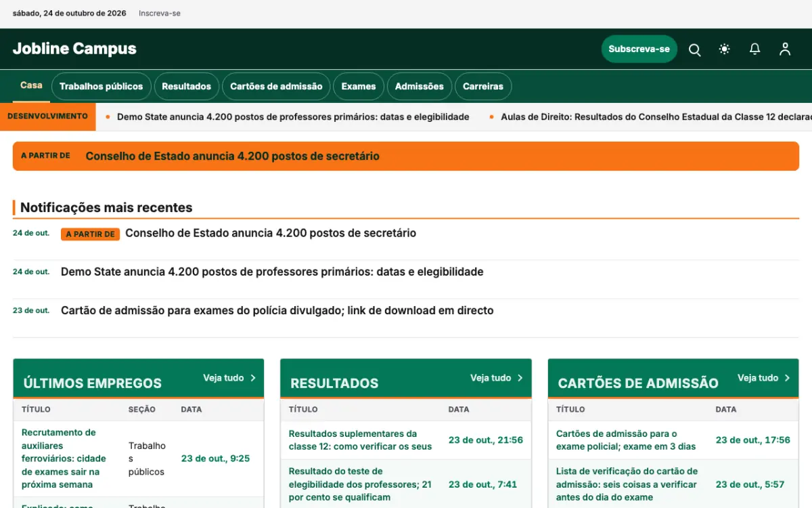This screenshot has width=812, height=508.
Task: Open the Trabalhos públicos tab
Action: (x=101, y=86)
